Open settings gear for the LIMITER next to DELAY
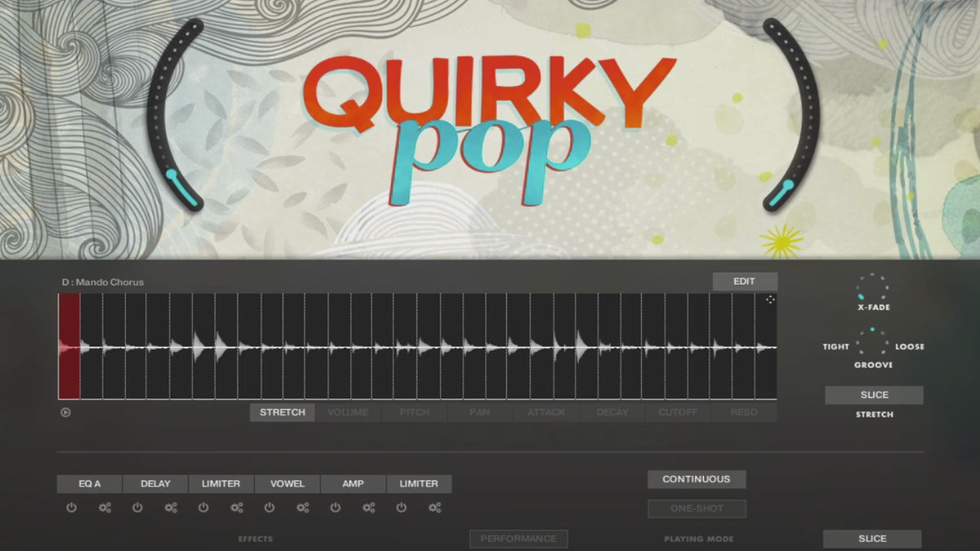Screen dimensions: 980x551 pos(237,508)
